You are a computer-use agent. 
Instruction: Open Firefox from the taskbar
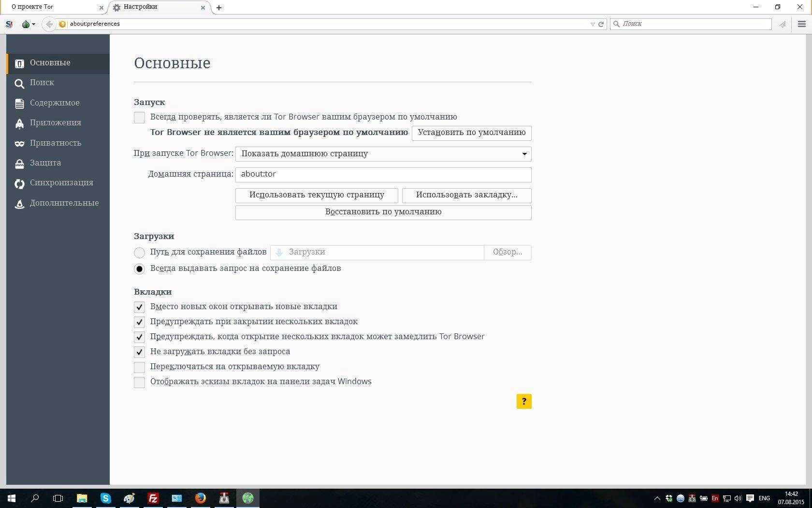point(200,498)
